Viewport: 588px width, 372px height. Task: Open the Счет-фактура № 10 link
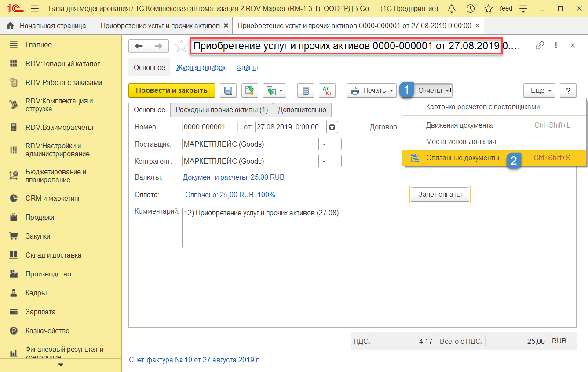point(194,360)
